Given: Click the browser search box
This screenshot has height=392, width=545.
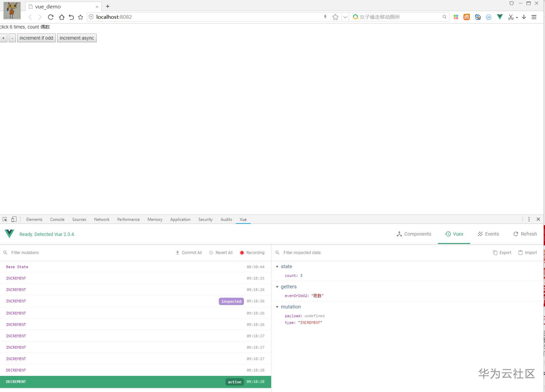Looking at the screenshot, I should coord(400,17).
